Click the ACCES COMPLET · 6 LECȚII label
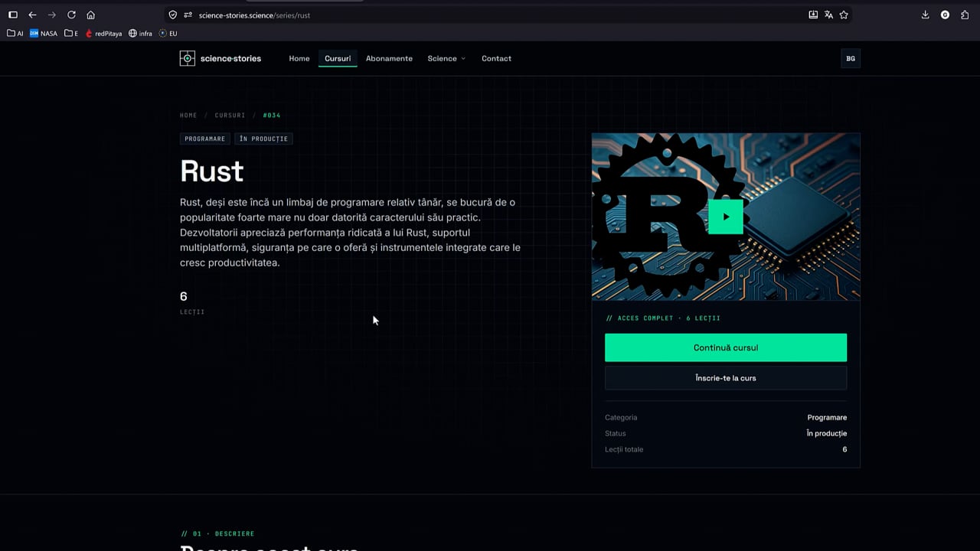The height and width of the screenshot is (551, 980). pyautogui.click(x=663, y=318)
